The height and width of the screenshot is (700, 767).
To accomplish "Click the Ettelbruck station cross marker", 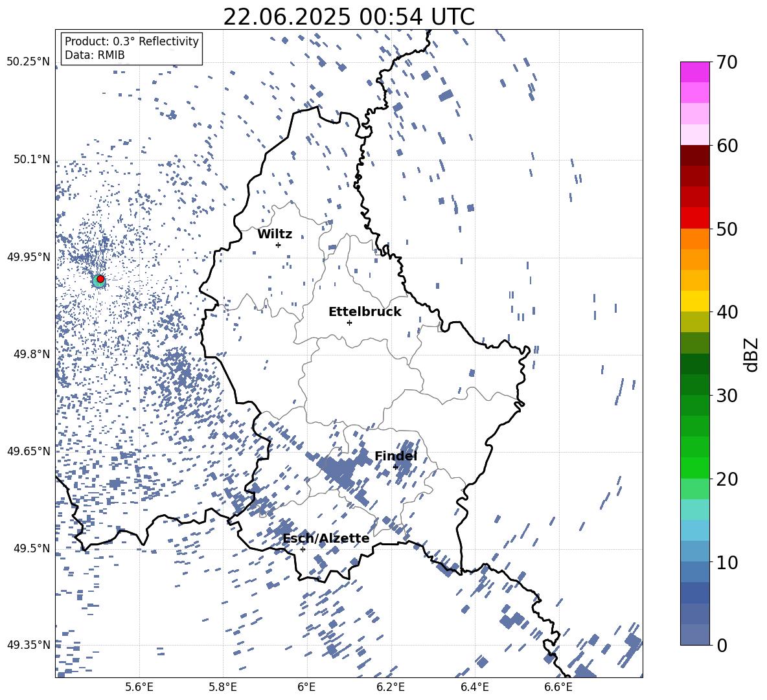I will point(349,322).
